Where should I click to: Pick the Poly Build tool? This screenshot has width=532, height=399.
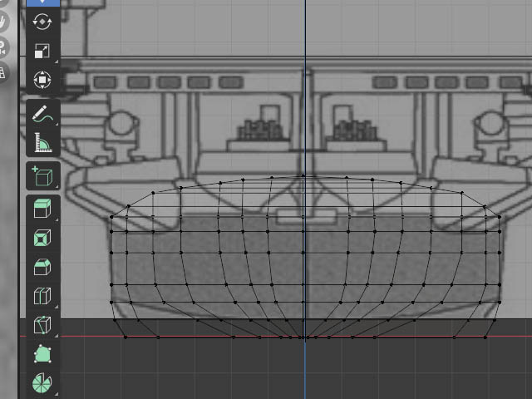[x=42, y=354]
